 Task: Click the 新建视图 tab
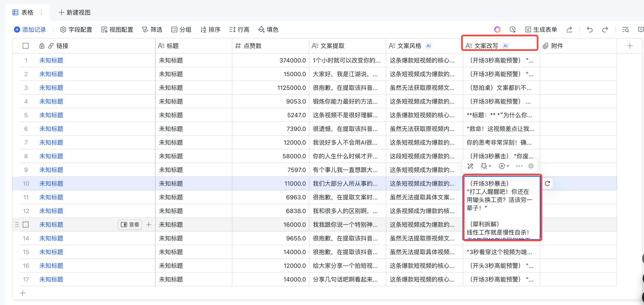click(74, 12)
